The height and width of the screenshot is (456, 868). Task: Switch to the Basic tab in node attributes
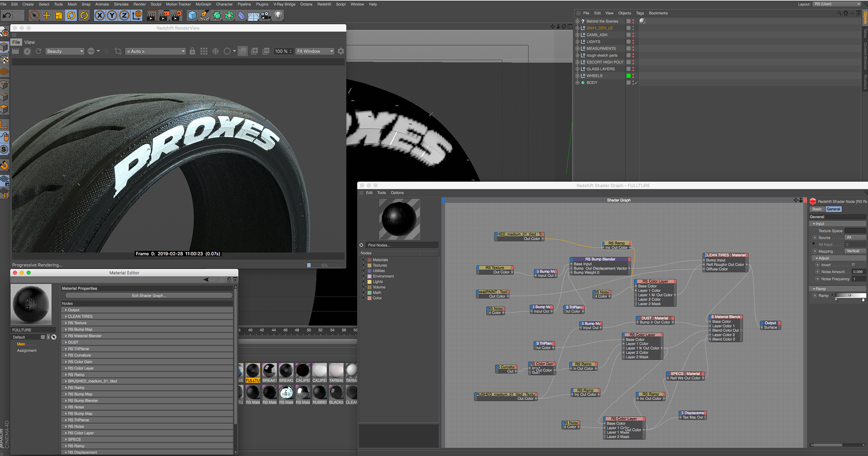[x=817, y=209]
